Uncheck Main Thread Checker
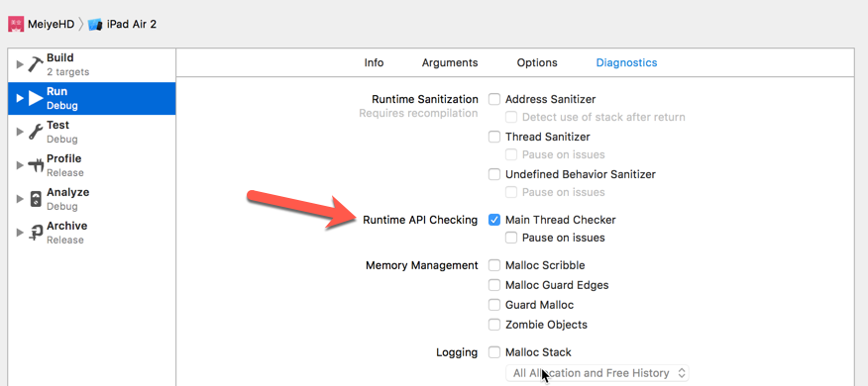 pos(494,220)
